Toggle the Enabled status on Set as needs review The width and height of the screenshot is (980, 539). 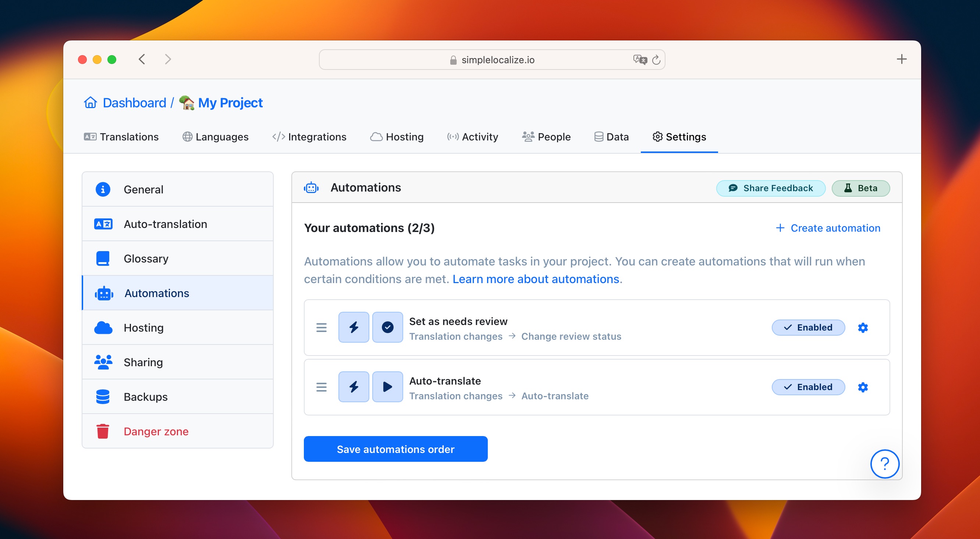pyautogui.click(x=808, y=327)
